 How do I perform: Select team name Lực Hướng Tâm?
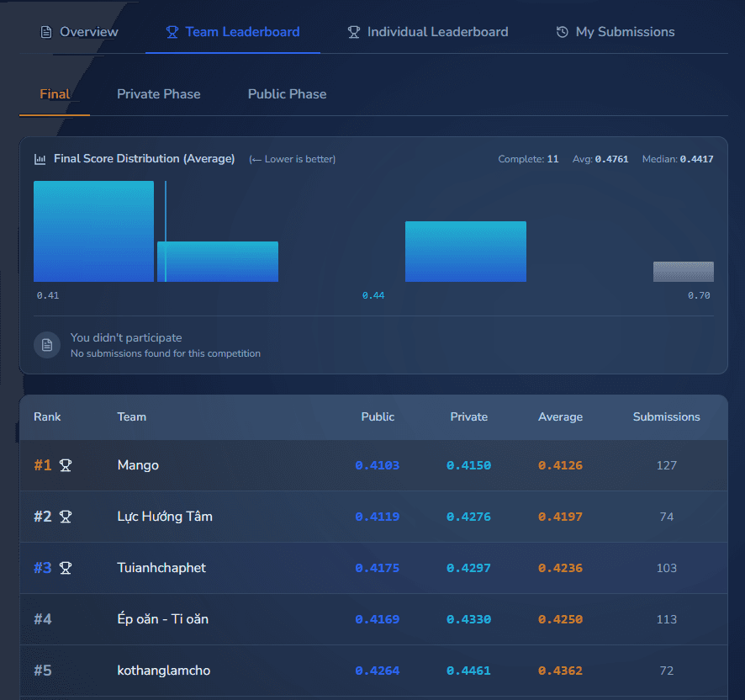tap(165, 517)
